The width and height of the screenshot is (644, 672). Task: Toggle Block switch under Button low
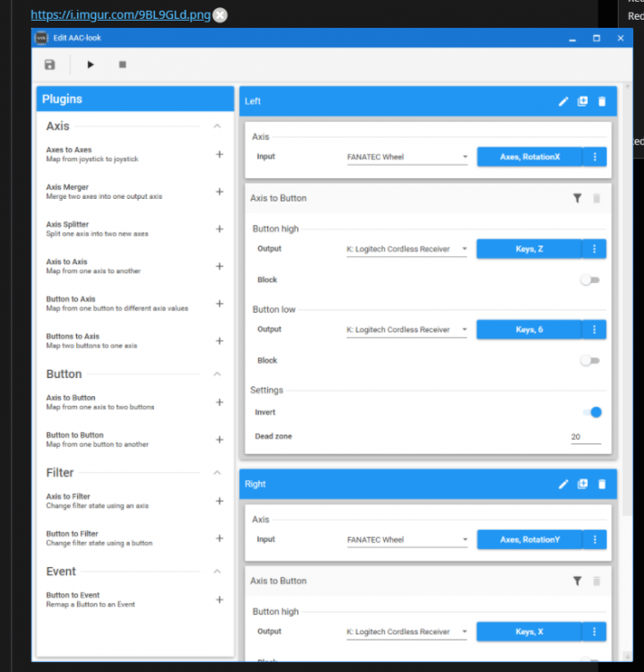pyautogui.click(x=588, y=361)
